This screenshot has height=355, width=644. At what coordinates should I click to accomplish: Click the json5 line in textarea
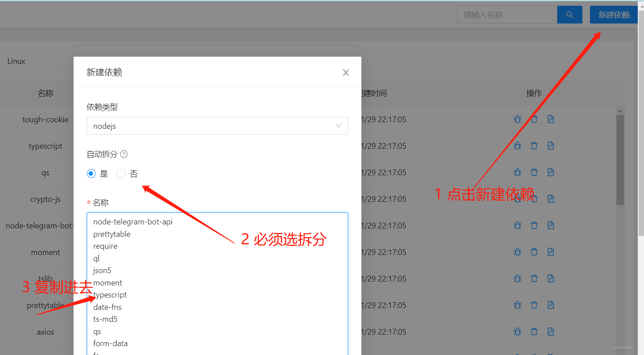102,270
